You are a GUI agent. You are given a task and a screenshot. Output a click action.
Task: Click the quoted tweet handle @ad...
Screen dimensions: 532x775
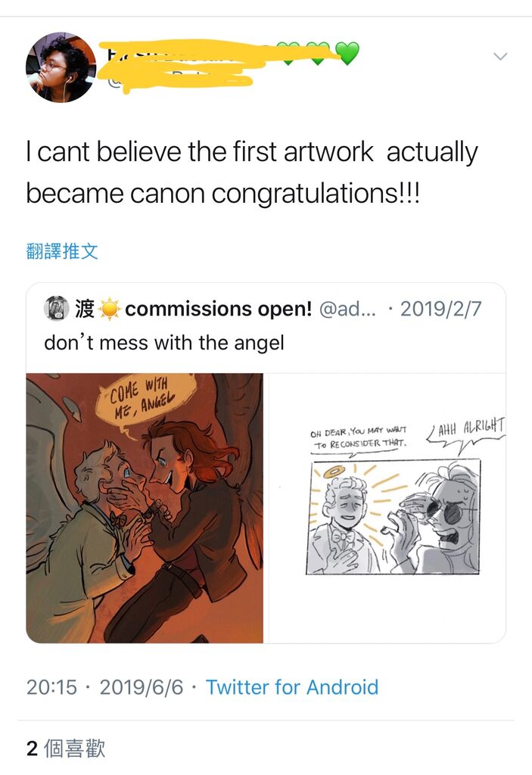347,309
